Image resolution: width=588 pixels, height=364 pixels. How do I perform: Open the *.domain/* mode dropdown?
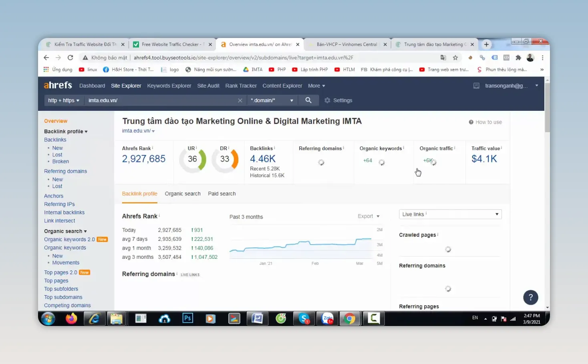(x=272, y=100)
